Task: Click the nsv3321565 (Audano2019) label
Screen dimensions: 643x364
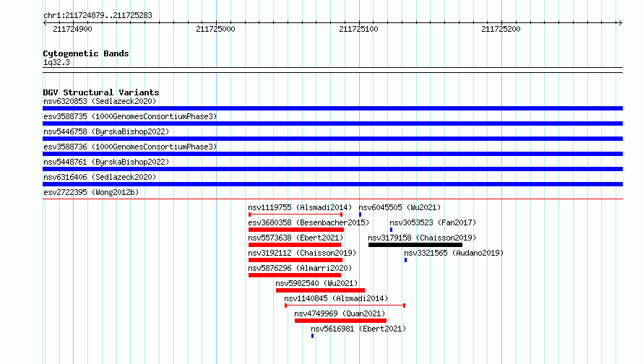Action: click(454, 253)
